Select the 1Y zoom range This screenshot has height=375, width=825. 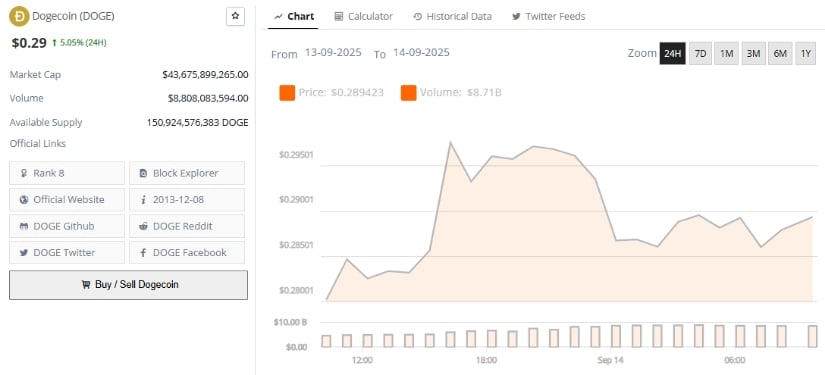pyautogui.click(x=806, y=54)
